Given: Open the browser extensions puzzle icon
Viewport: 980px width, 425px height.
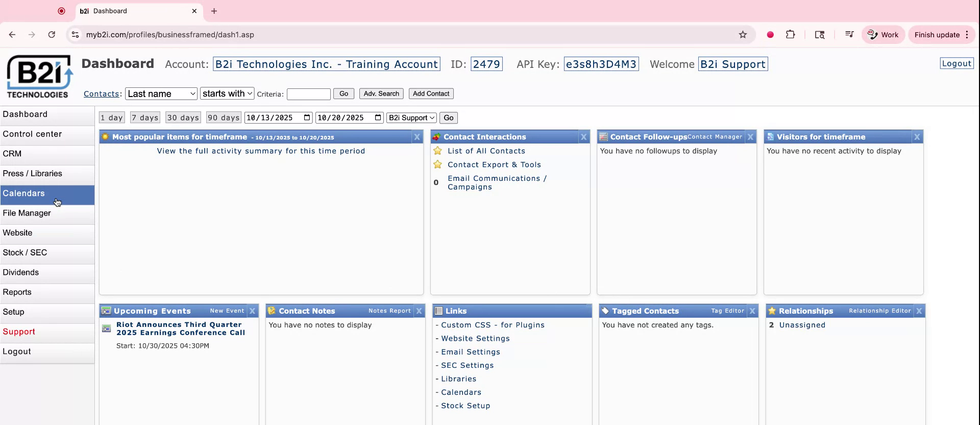Looking at the screenshot, I should (x=790, y=35).
